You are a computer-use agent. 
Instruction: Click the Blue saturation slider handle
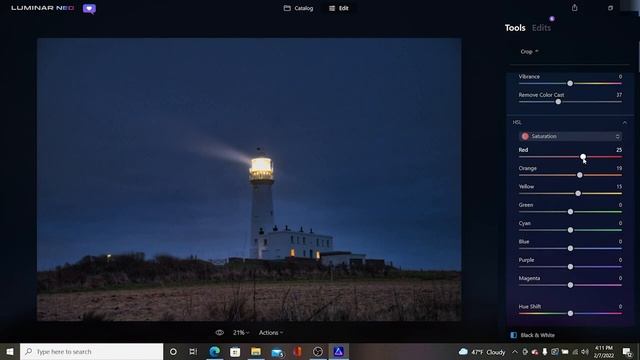(570, 249)
